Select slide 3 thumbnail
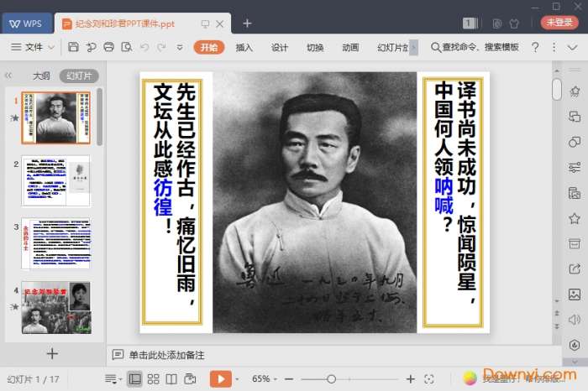This screenshot has height=391, width=588. pyautogui.click(x=56, y=243)
